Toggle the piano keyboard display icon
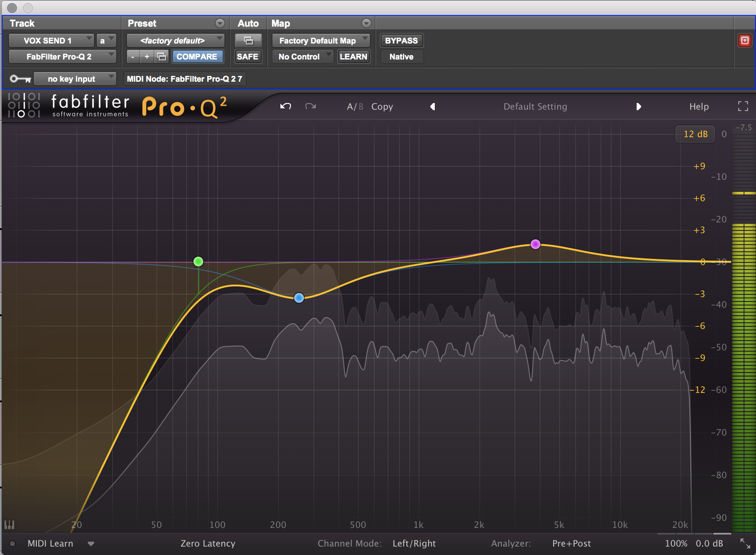 pyautogui.click(x=9, y=525)
